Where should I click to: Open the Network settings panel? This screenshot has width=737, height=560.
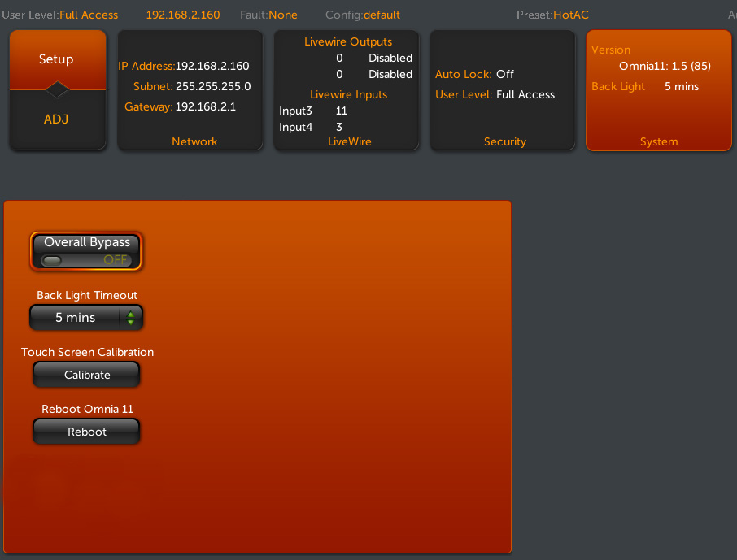coord(190,90)
